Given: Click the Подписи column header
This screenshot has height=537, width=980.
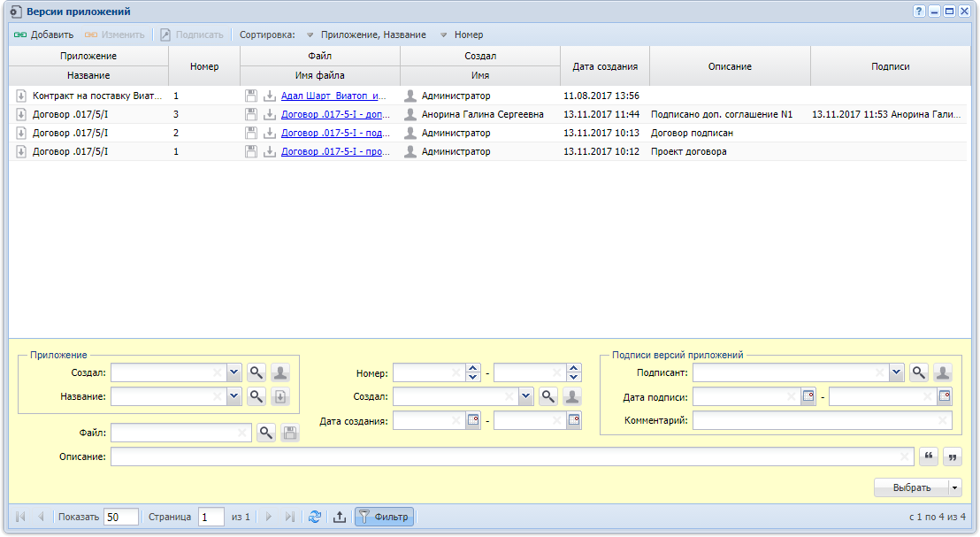Looking at the screenshot, I should [x=890, y=66].
